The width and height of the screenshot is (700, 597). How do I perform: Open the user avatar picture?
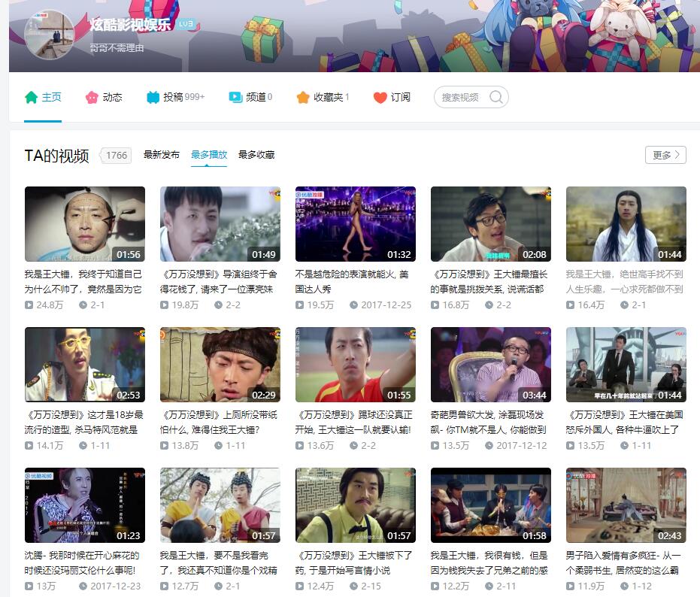tap(49, 34)
